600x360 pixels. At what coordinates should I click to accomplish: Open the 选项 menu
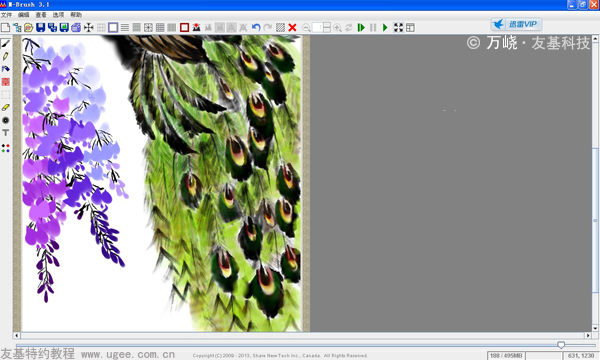(58, 15)
